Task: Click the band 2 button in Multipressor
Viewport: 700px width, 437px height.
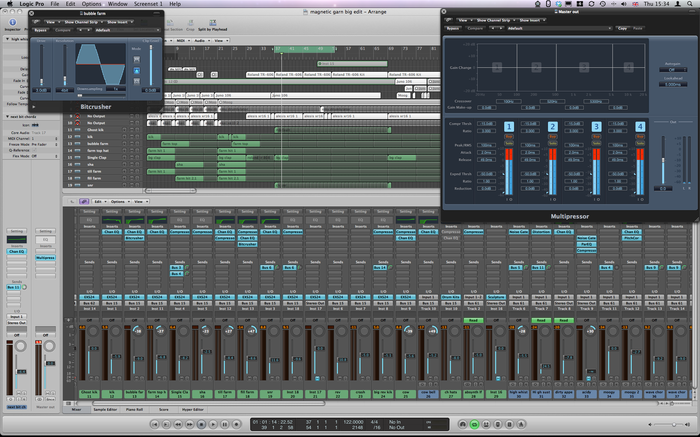Action: click(552, 127)
